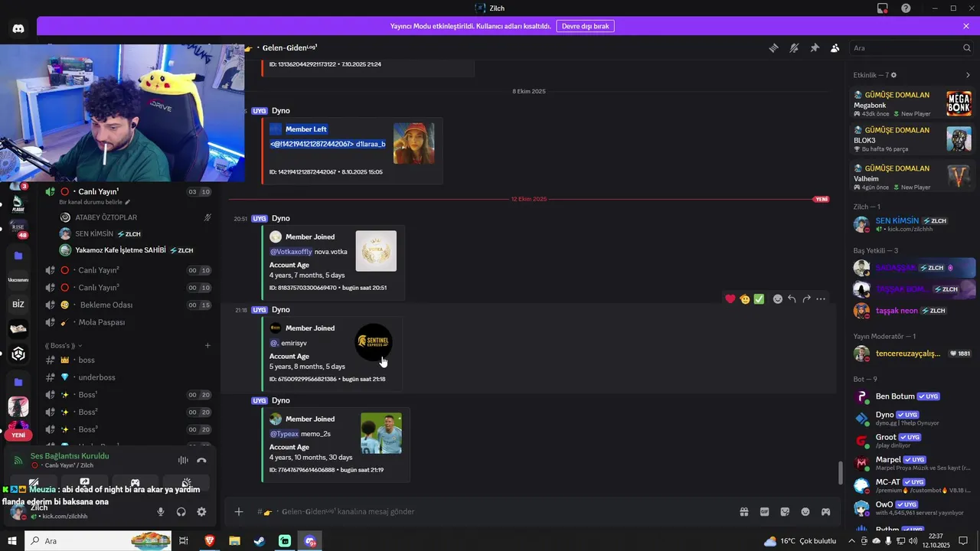Open Etkinlik settings gear icon

(893, 75)
